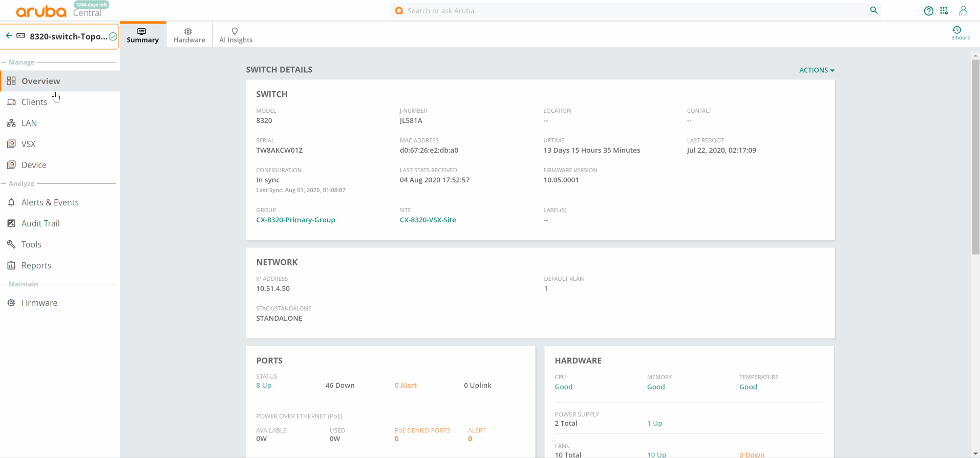This screenshot has height=458, width=980.
Task: Click the Device sidebar icon
Action: [x=11, y=165]
